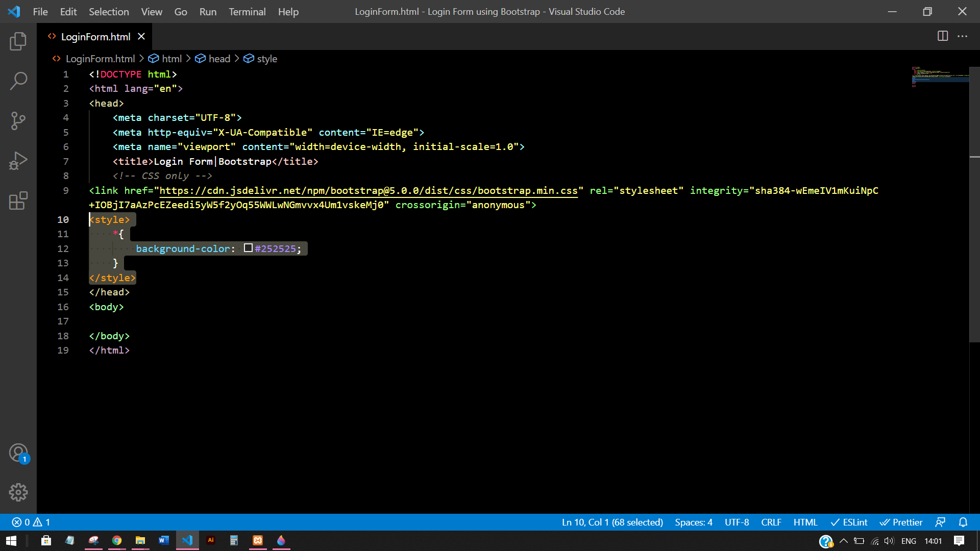Open the Run and Debug view
980x551 pixels.
point(18,161)
